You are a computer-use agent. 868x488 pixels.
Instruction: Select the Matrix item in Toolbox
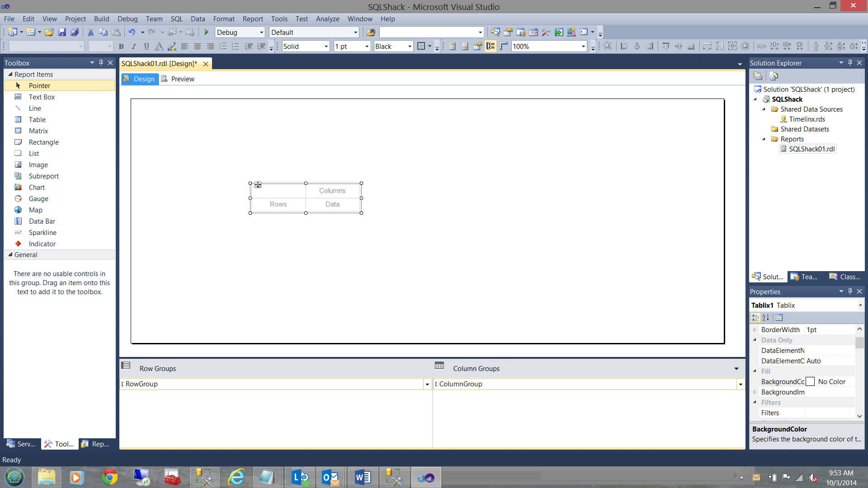38,131
